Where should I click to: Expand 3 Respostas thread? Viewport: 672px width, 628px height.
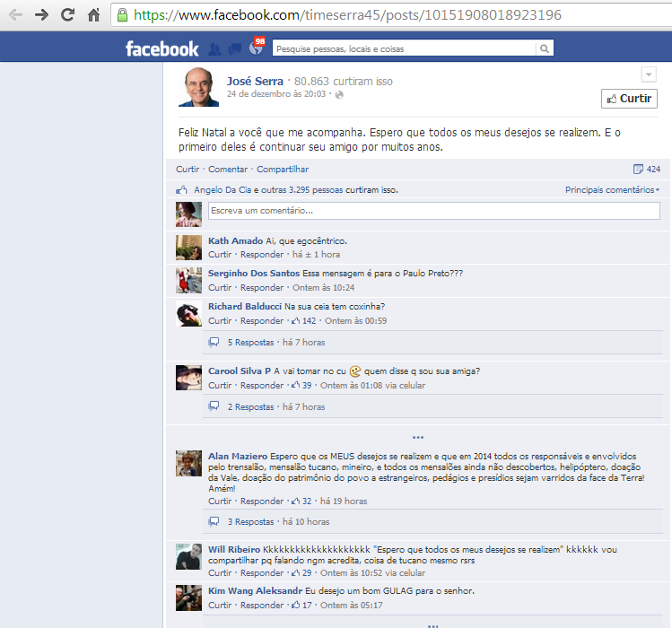(250, 522)
